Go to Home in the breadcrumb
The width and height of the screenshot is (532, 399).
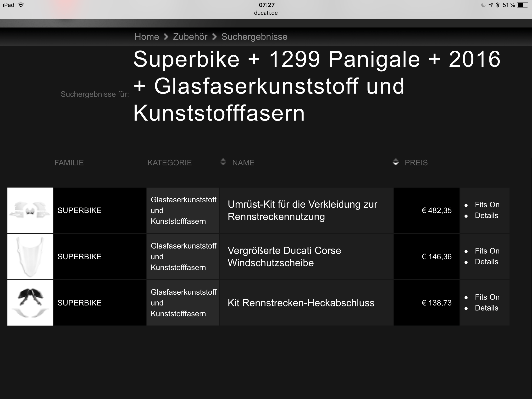(147, 37)
